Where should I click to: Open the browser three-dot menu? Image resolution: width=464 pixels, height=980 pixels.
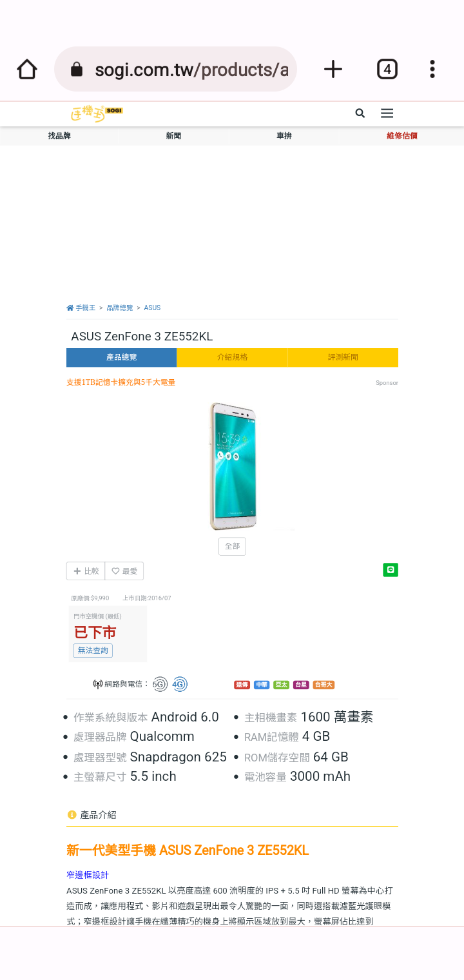pyautogui.click(x=432, y=69)
